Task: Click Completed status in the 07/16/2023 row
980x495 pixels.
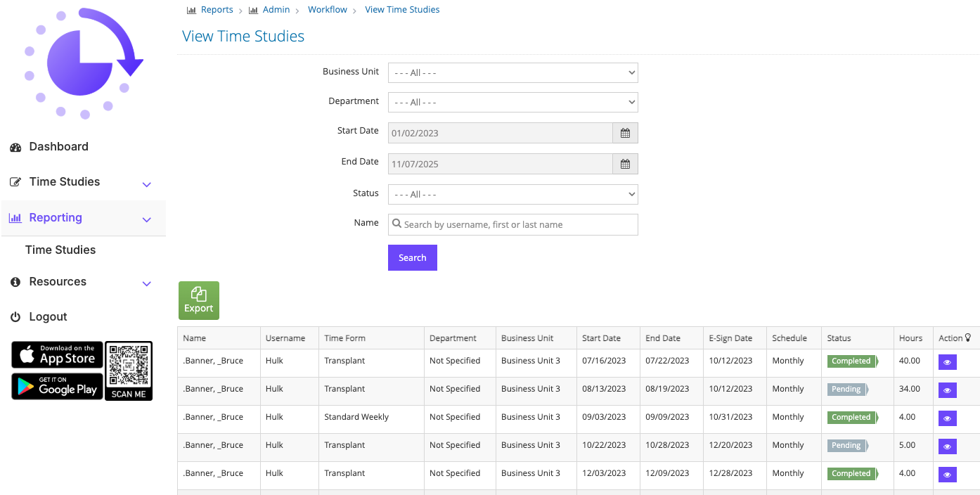Action: click(x=852, y=361)
